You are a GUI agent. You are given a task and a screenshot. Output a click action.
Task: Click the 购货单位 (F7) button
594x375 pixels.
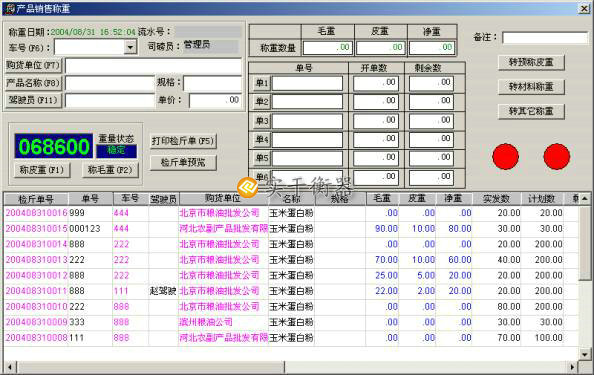click(x=33, y=65)
